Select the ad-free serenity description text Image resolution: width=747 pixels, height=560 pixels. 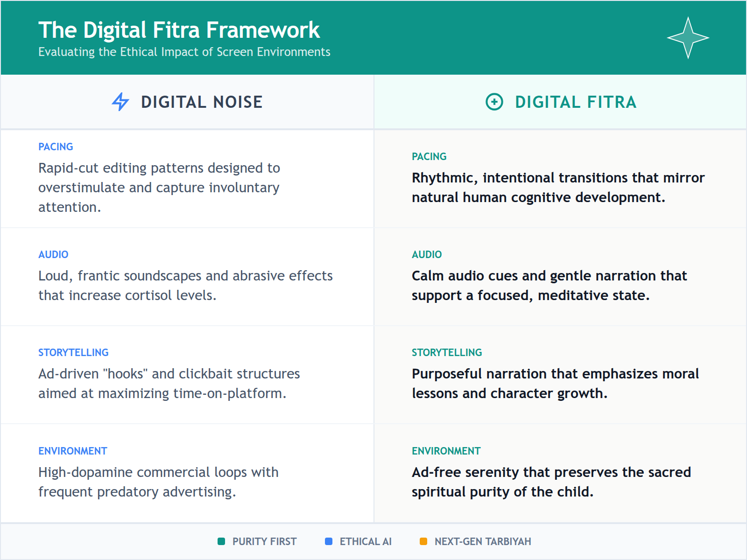[x=551, y=482]
